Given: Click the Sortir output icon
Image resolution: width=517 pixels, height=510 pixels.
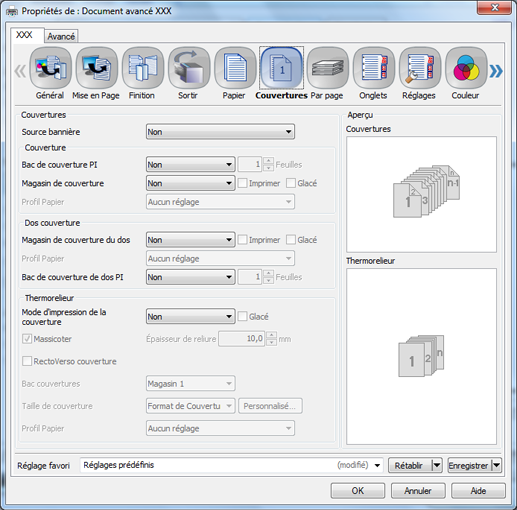Looking at the screenshot, I should [x=189, y=68].
